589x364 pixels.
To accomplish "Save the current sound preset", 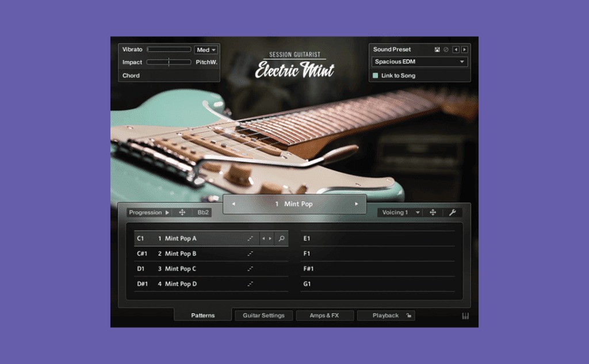I will (x=437, y=50).
